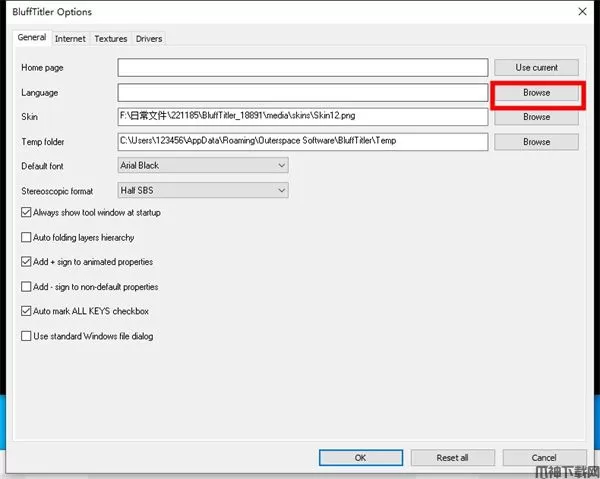Open the Internet tab
This screenshot has width=600, height=479.
(x=70, y=39)
